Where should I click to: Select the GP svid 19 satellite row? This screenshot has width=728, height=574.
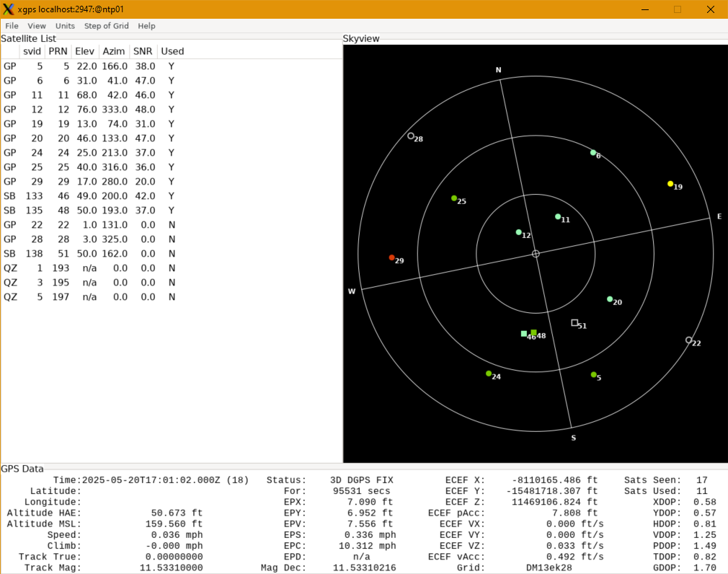tap(172, 124)
